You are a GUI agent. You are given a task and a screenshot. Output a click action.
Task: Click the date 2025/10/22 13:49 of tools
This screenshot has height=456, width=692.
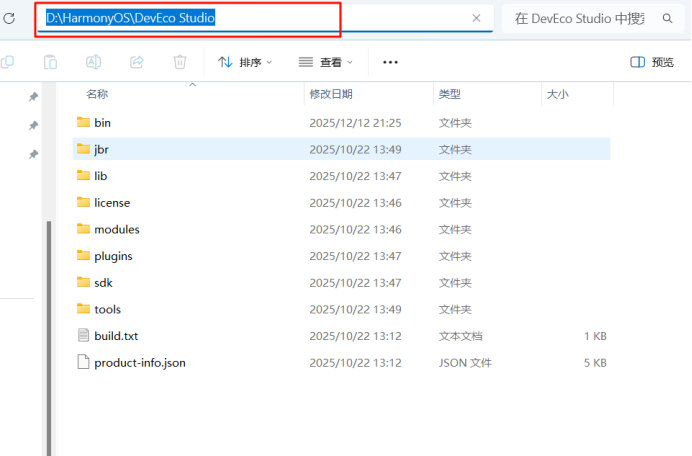click(355, 309)
